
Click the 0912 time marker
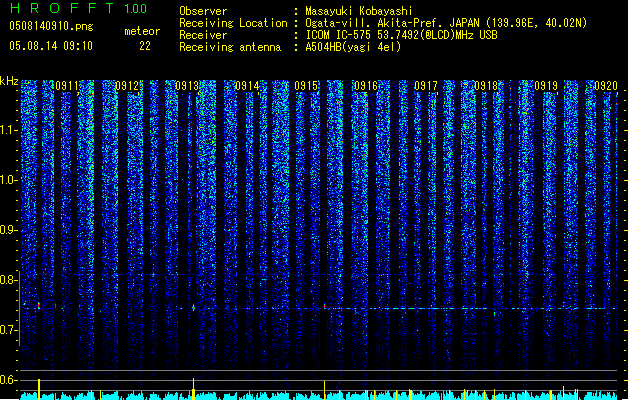[x=127, y=86]
